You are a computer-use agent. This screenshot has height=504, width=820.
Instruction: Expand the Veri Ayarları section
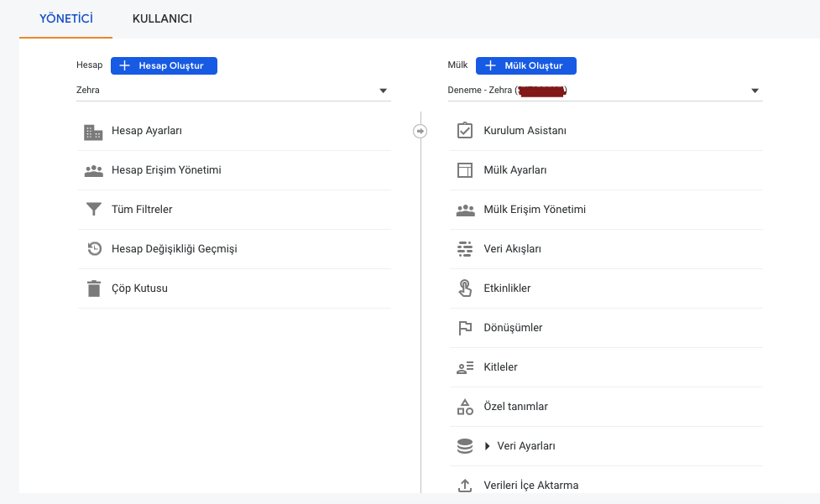pos(487,445)
